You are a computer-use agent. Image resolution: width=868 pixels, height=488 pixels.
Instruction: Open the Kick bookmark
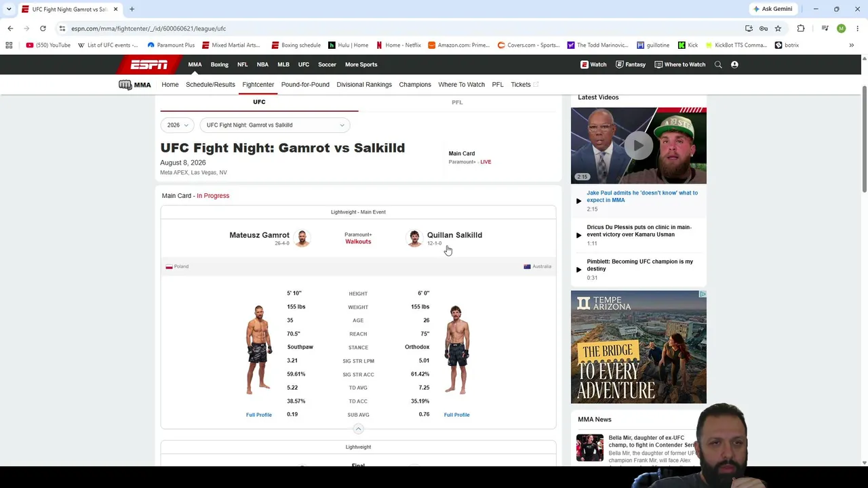coord(688,45)
